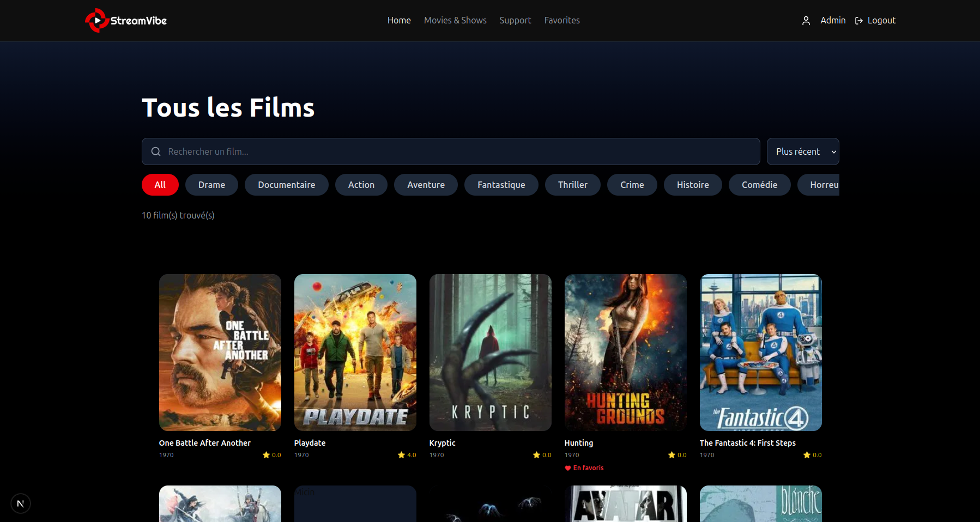Select the All genre filter
The image size is (980, 522).
click(x=160, y=185)
